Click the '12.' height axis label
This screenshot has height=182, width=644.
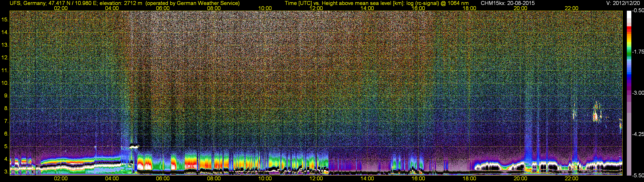click(x=5, y=58)
